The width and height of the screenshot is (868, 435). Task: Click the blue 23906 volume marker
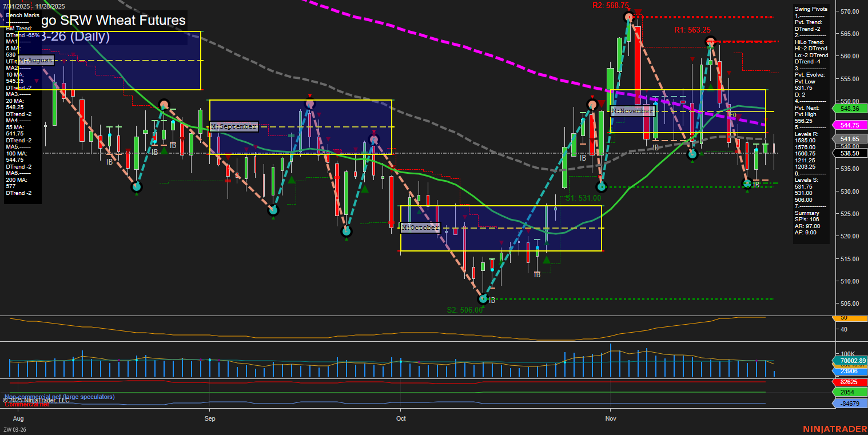click(x=851, y=372)
